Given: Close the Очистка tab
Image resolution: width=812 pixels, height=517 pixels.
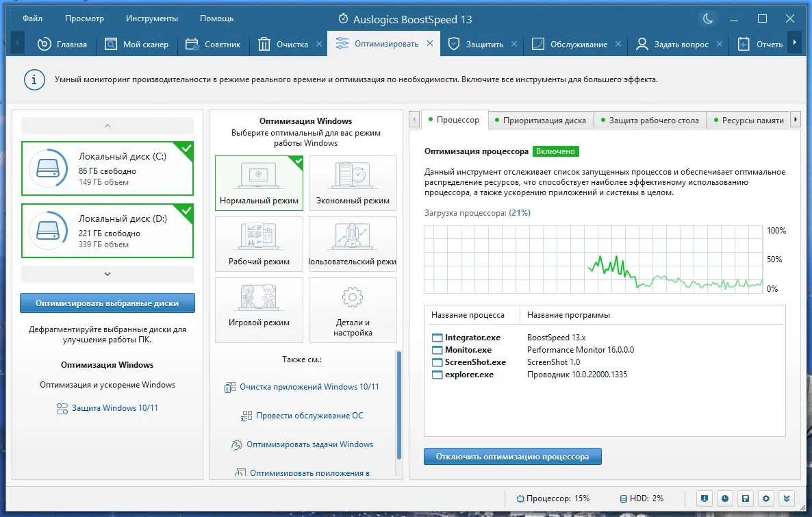Looking at the screenshot, I should 319,44.
